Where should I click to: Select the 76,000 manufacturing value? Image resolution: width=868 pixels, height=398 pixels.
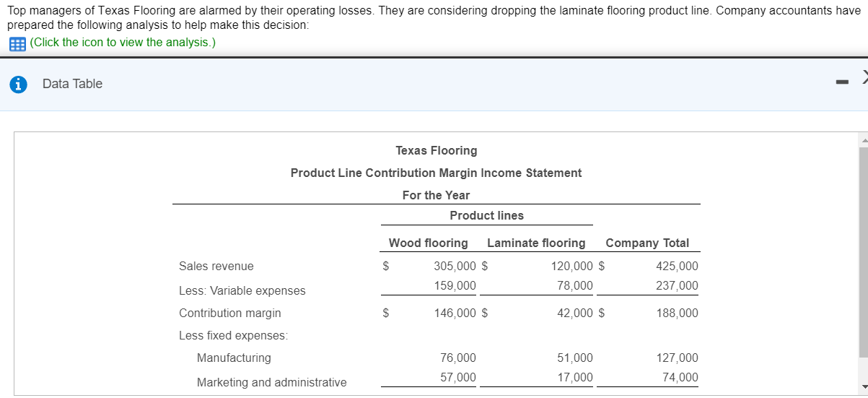pos(458,358)
